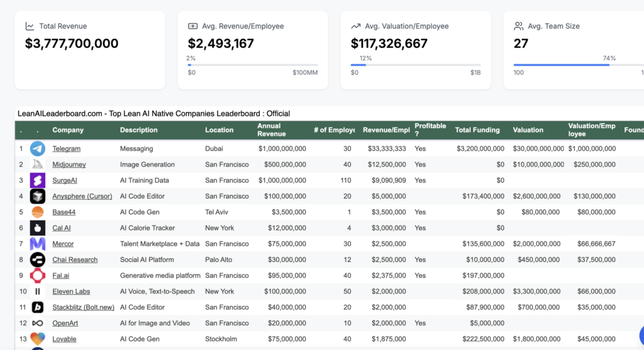Click the Total Revenue chart icon
The width and height of the screenshot is (644, 350).
(x=30, y=26)
